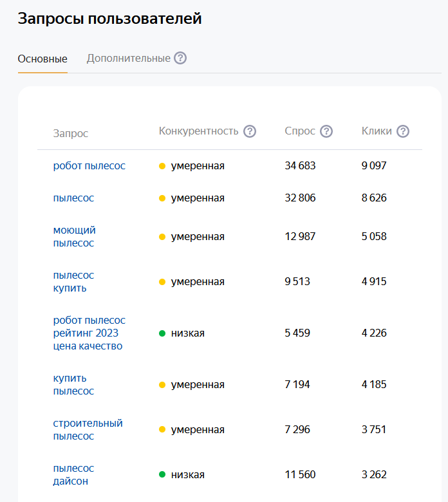The image size is (448, 502).
Task: Select demand value 5 459
Action: (297, 333)
